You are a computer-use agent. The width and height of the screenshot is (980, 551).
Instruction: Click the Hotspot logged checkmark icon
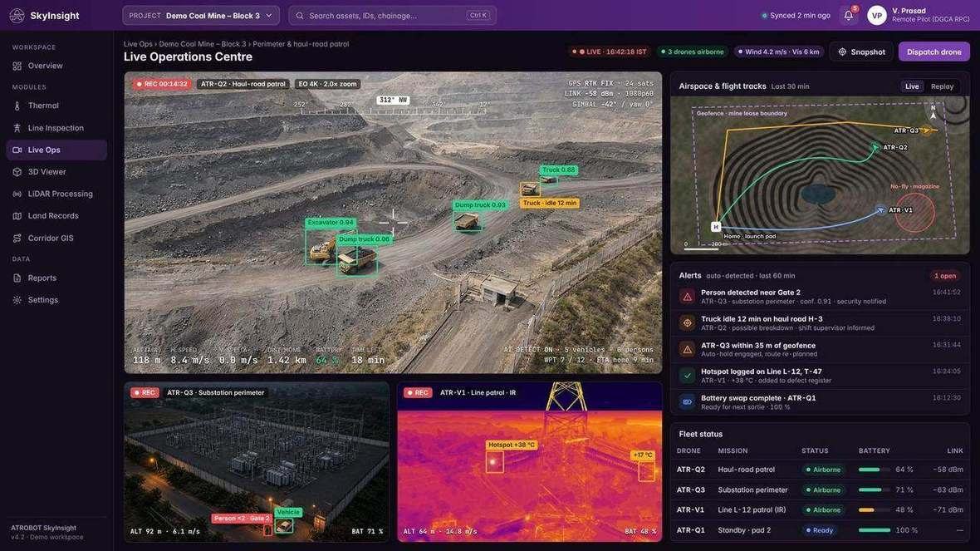(688, 376)
